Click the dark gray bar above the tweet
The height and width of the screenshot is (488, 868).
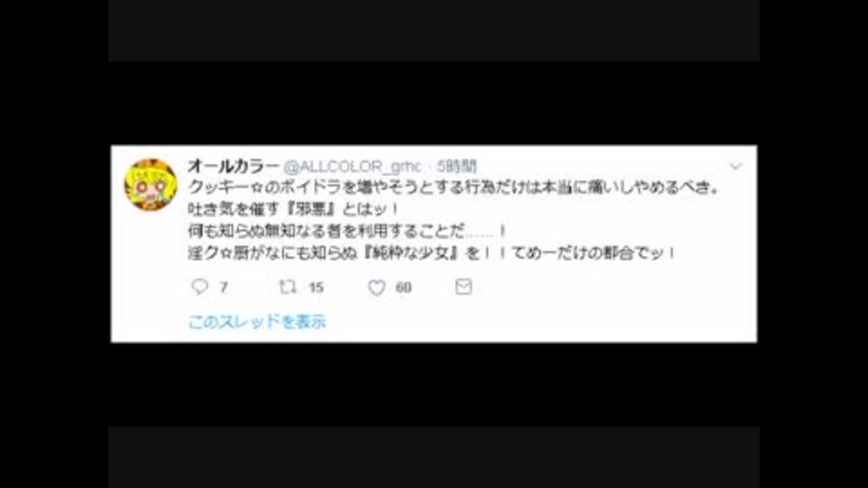click(434, 31)
